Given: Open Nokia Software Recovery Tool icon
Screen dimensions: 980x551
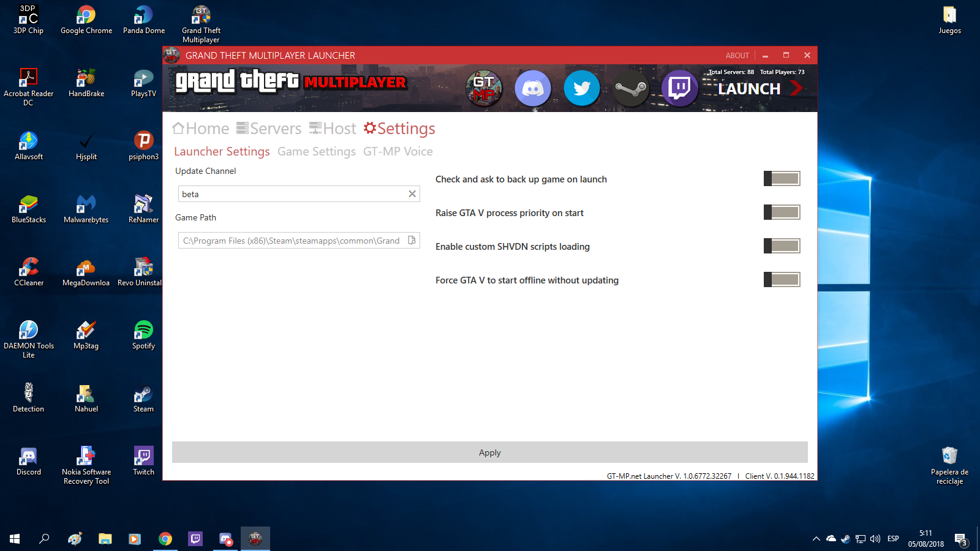Looking at the screenshot, I should coord(86,466).
